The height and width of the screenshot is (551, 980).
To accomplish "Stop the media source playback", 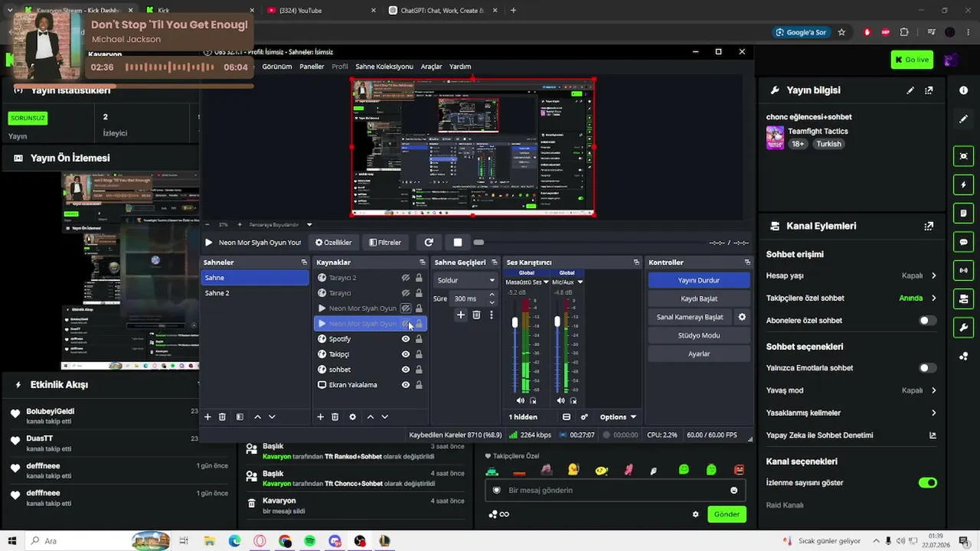I will pyautogui.click(x=458, y=243).
